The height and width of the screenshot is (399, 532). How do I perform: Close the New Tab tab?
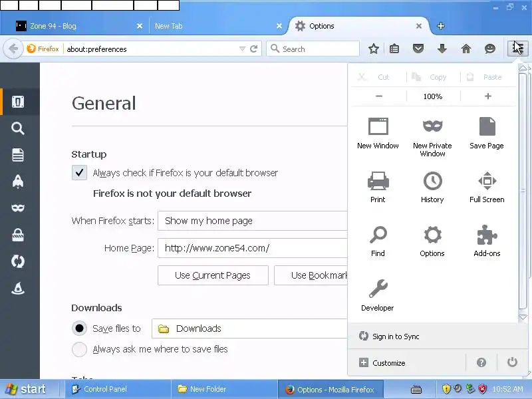279,26
